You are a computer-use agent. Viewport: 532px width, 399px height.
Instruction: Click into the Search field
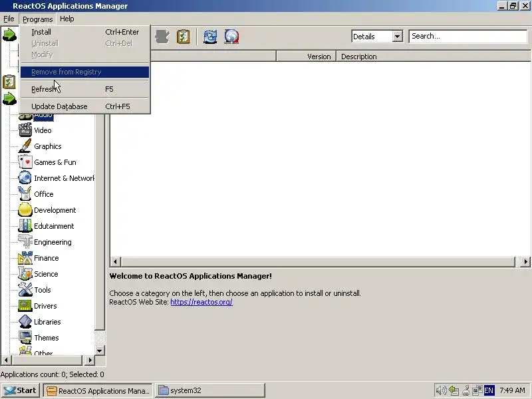(x=468, y=37)
